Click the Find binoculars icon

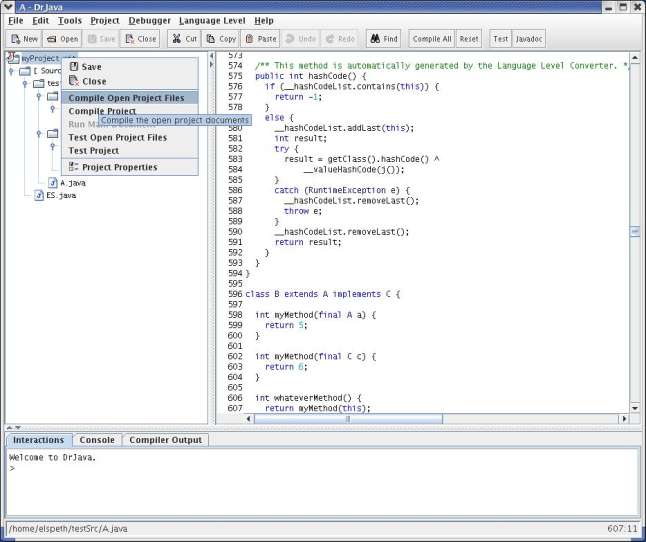(x=375, y=39)
